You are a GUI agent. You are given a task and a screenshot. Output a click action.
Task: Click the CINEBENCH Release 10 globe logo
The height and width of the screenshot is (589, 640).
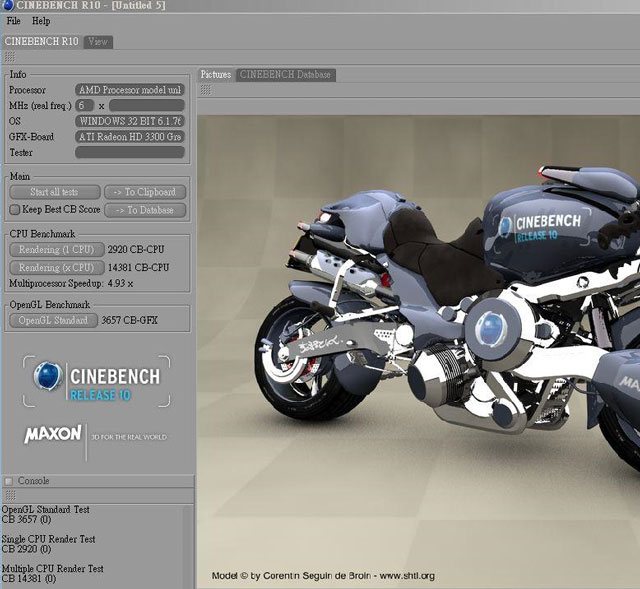(x=47, y=377)
